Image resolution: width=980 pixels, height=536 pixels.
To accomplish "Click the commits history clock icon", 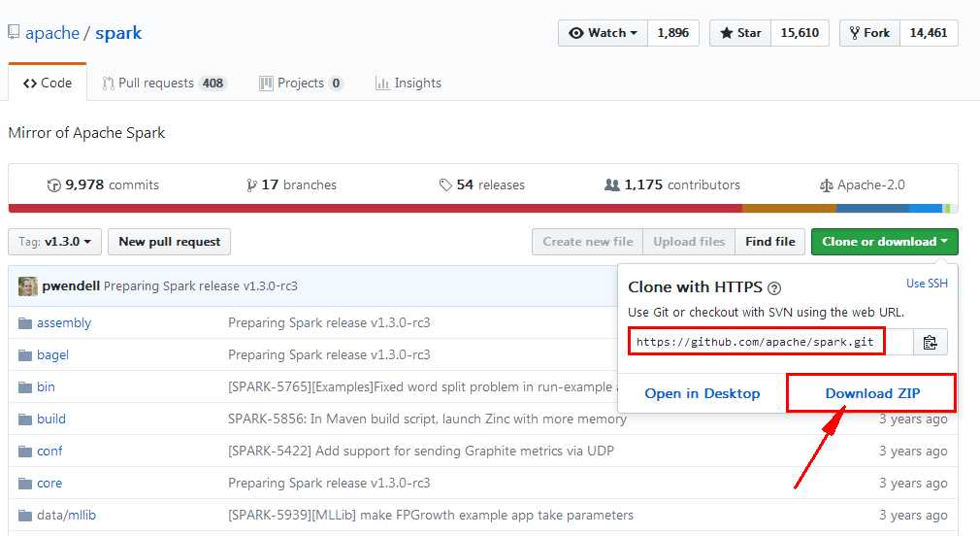I will 53,185.
